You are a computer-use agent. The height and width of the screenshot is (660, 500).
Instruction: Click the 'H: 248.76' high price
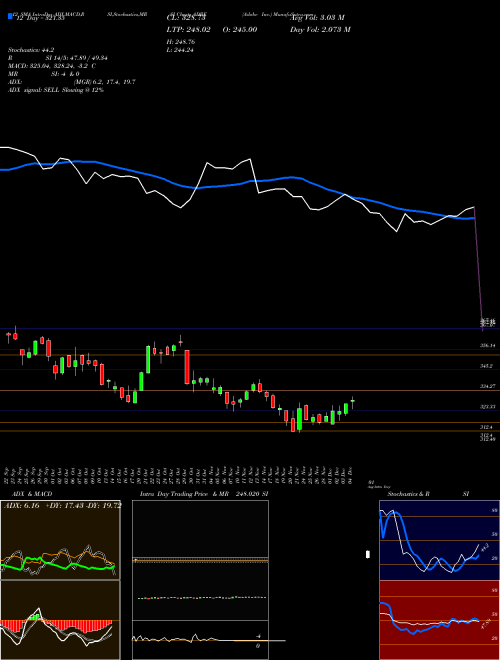tap(181, 42)
